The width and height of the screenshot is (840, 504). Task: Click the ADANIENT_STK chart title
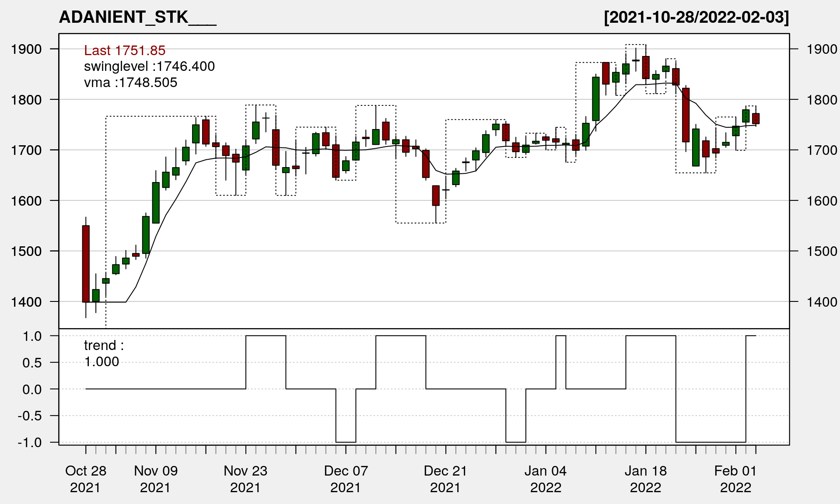tap(137, 17)
